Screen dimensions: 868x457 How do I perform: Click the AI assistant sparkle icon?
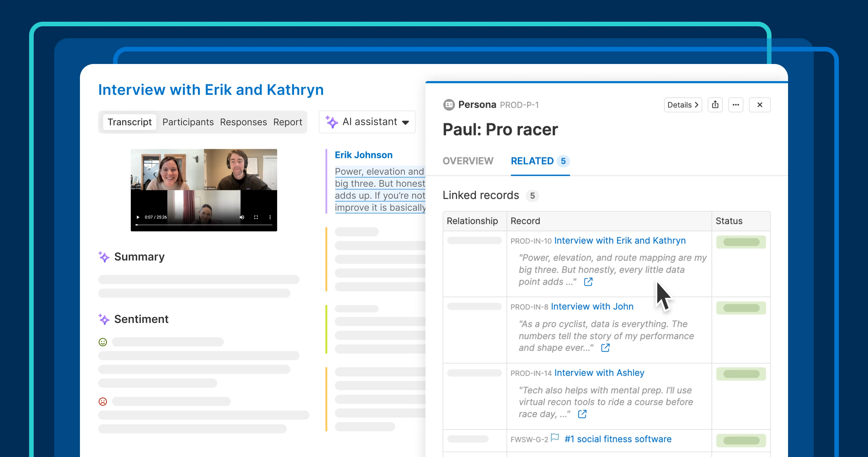click(x=331, y=122)
